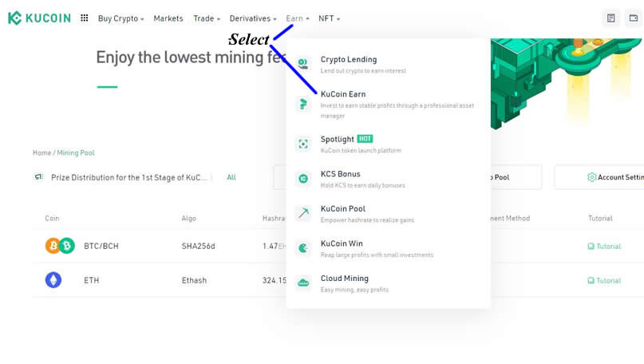644x364 pixels.
Task: Open Account Settings button
Action: pyautogui.click(x=599, y=177)
